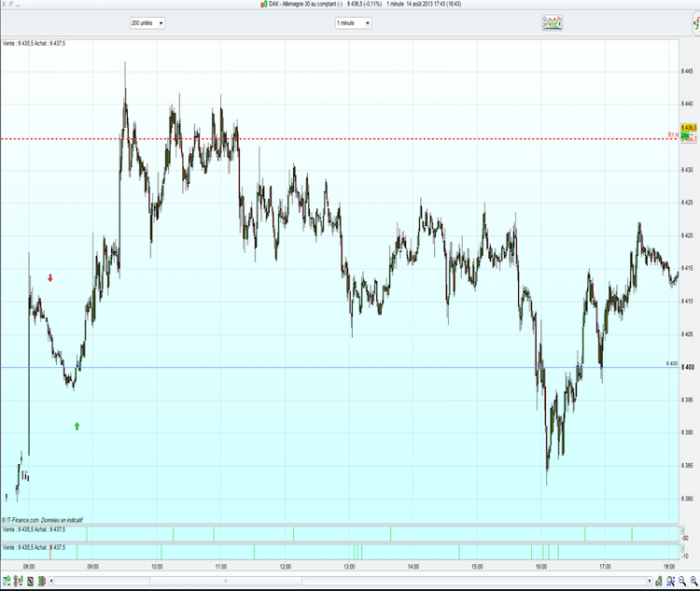This screenshot has height=591, width=700.
Task: Click the red-green order book icon
Action: pyautogui.click(x=42, y=581)
